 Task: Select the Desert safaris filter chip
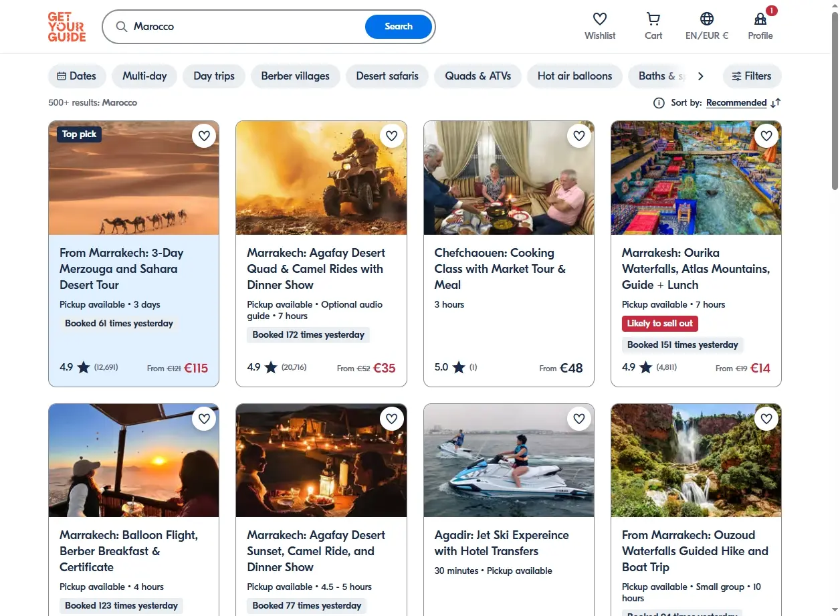(x=387, y=76)
